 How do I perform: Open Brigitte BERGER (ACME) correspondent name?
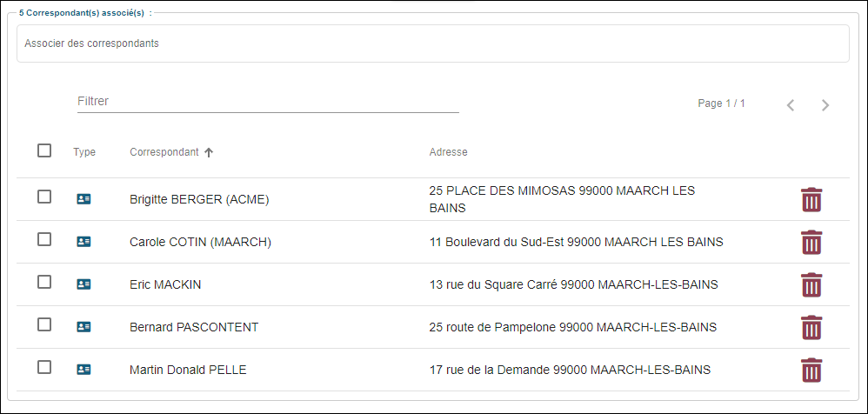pyautogui.click(x=199, y=199)
